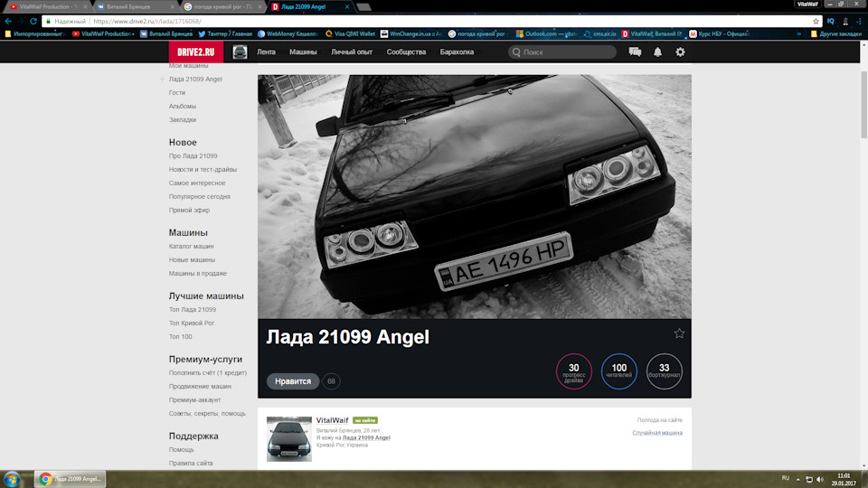Screen dimensions: 868x488
Task: Open the Сообщества menu item
Action: (406, 52)
